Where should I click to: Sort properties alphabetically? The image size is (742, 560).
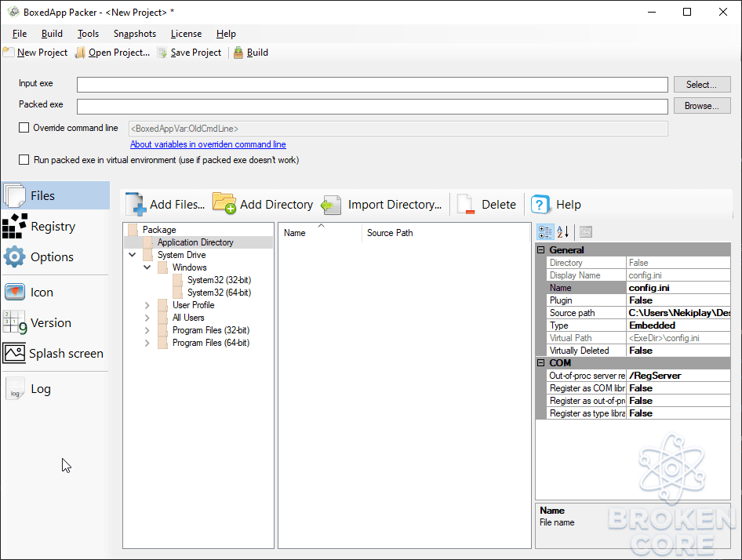point(562,232)
